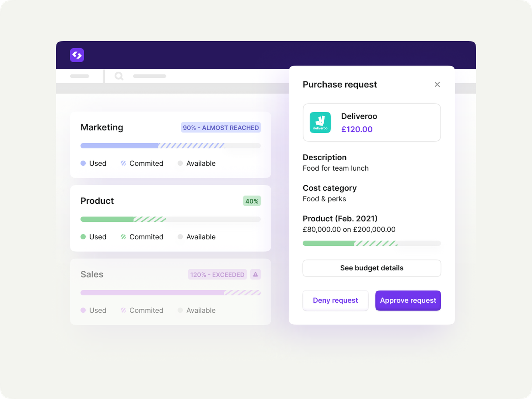Screen dimensions: 532x399
Task: Click the Marketing Commited striped legend icon
Action: pos(123,163)
